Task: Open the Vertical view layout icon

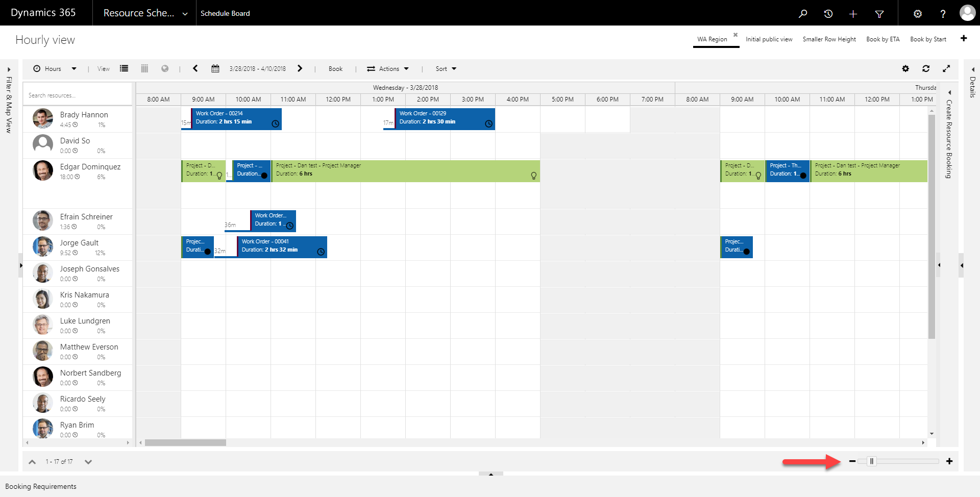Action: pyautogui.click(x=144, y=68)
